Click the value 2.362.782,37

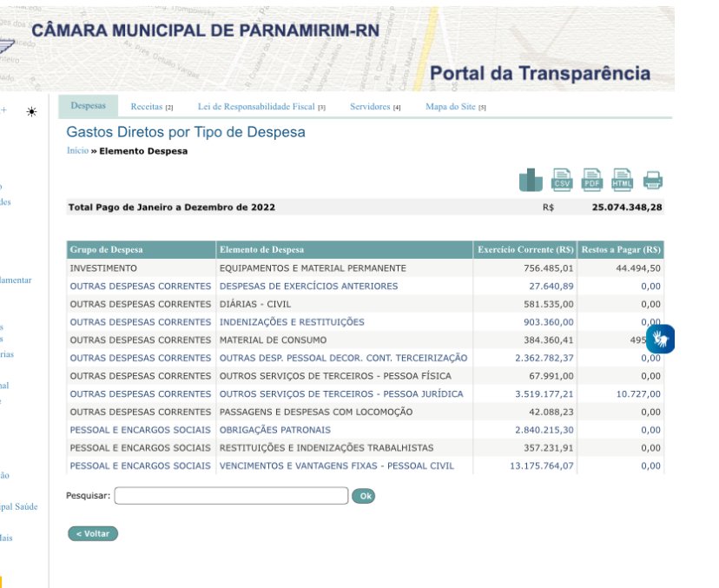coord(544,358)
